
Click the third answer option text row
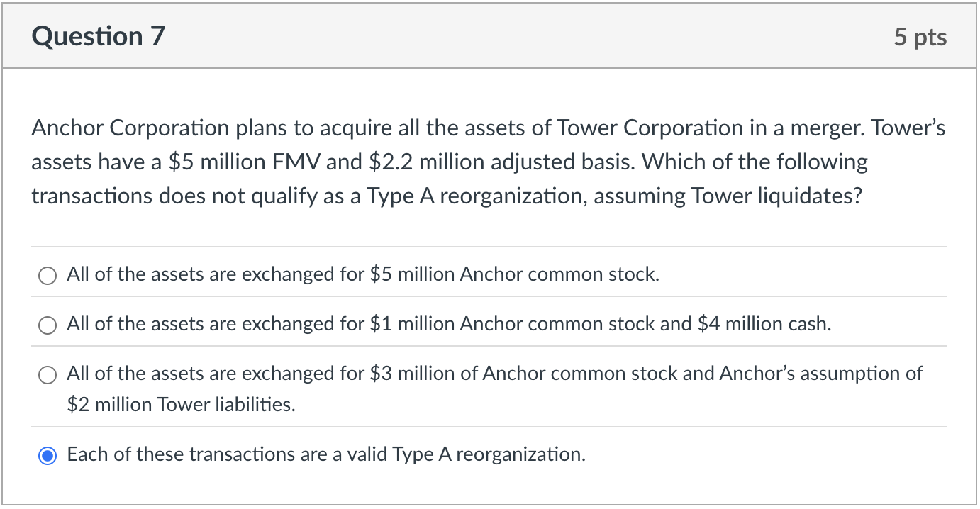pos(493,374)
